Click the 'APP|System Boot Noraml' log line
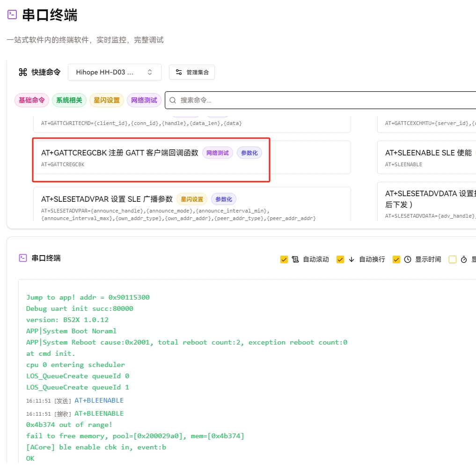Image resolution: width=476 pixels, height=471 pixels. tap(71, 331)
